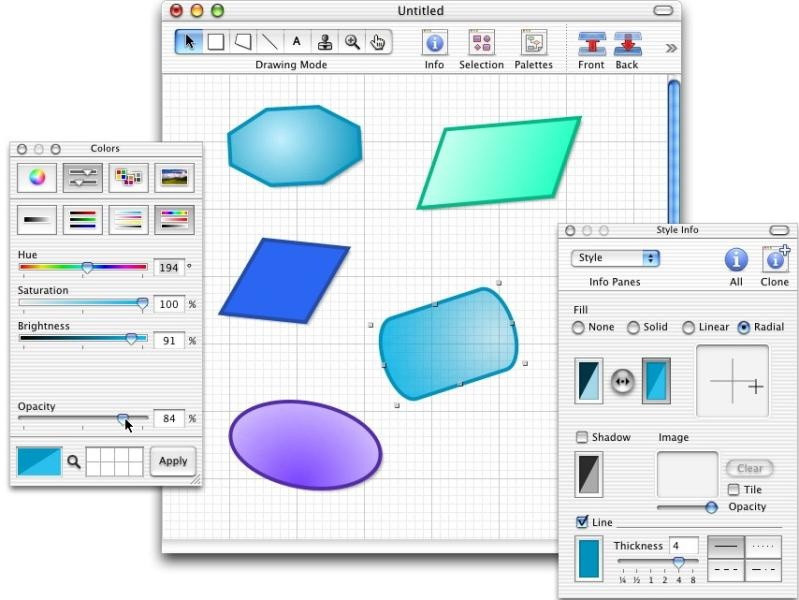Click the Brightness value field
Screen dimensions: 799x600
tap(169, 341)
